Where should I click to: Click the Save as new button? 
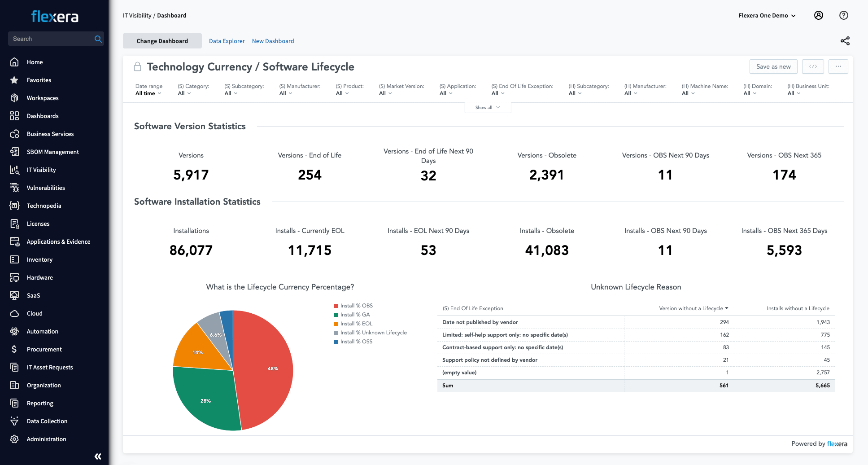click(x=773, y=66)
